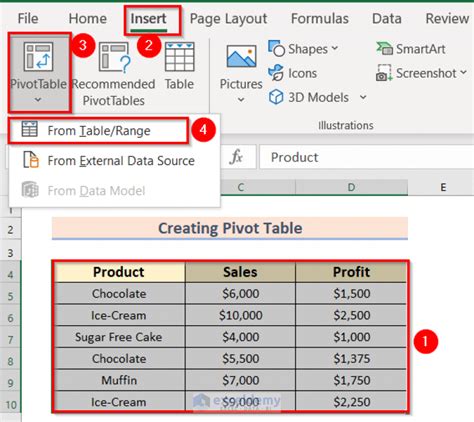This screenshot has width=474, height=422.
Task: Open the 3D Models dropdown arrow
Action: coord(363,97)
